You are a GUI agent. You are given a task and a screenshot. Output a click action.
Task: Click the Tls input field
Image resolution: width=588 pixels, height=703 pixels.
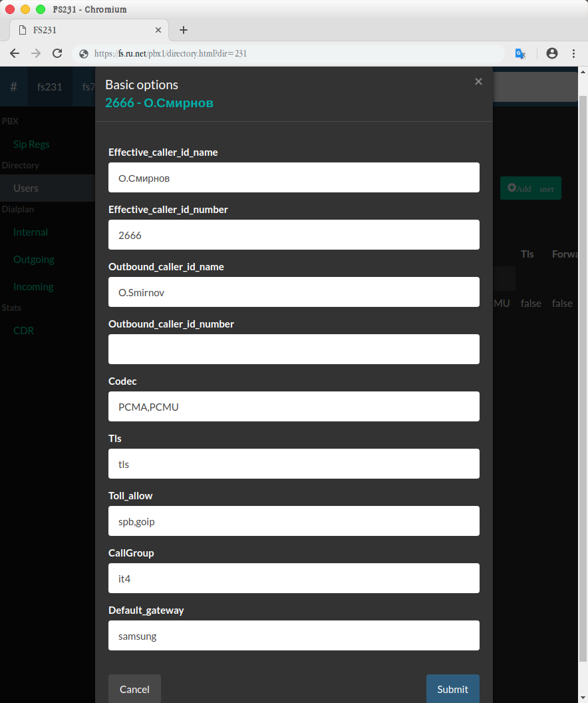point(294,463)
